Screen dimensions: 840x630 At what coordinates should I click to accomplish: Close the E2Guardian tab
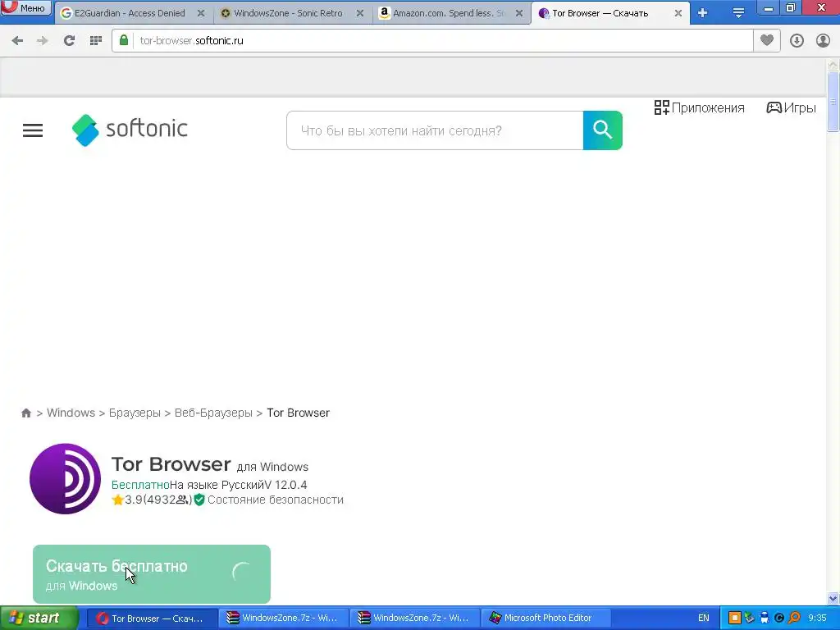201,13
